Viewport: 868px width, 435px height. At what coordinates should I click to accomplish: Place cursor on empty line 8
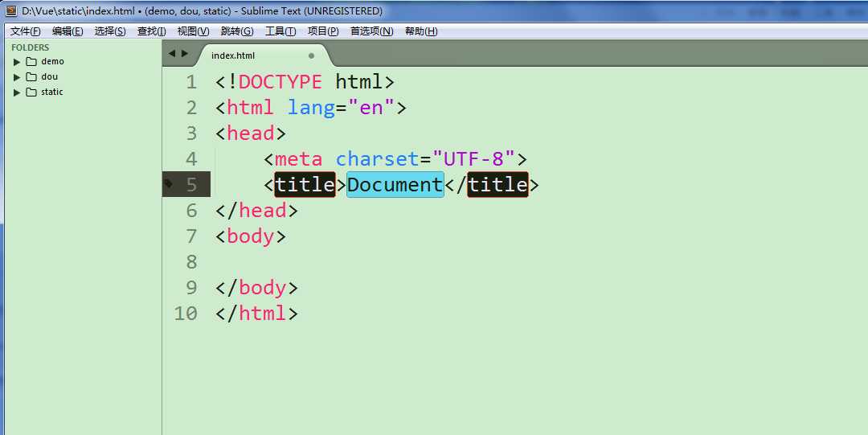click(x=515, y=261)
